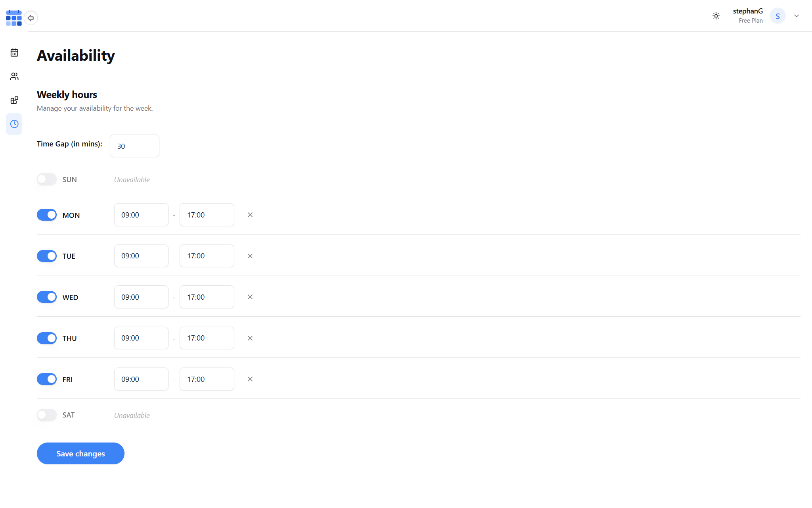
Task: Disable the WED availability toggle
Action: (47, 297)
